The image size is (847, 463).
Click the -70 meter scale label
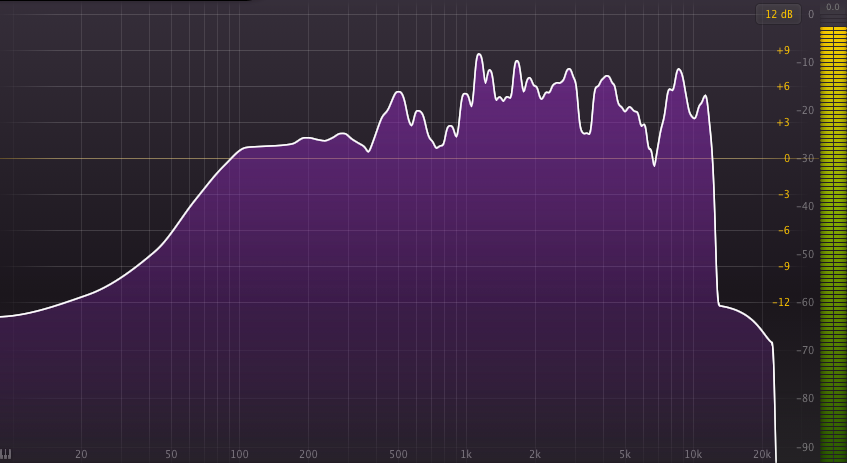click(x=805, y=351)
